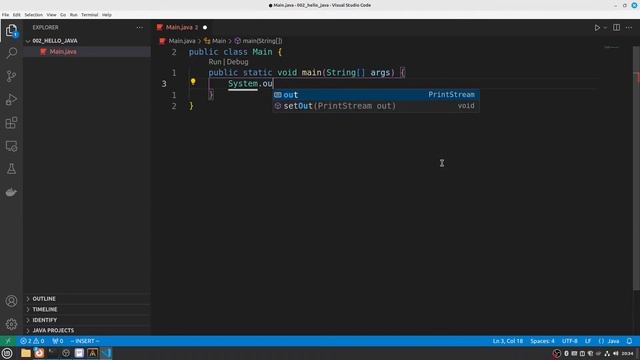Image resolution: width=640 pixels, height=360 pixels.
Task: Open the Extensions view
Action: pos(11,123)
